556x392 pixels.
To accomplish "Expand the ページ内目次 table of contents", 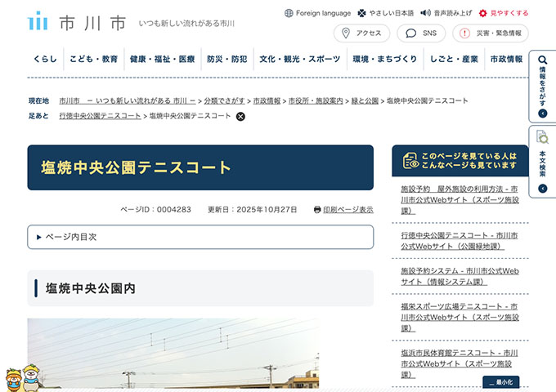I will (x=200, y=237).
